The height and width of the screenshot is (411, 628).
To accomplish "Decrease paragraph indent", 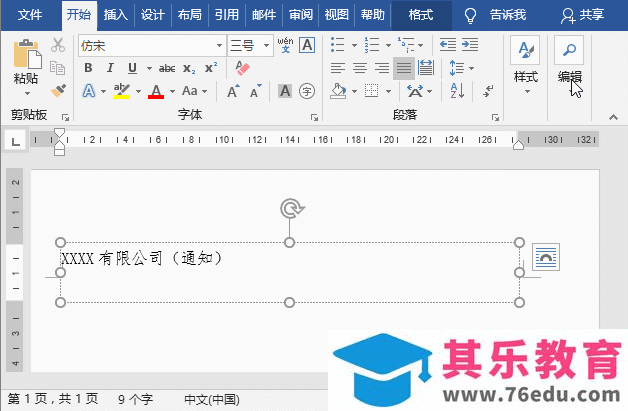I will 448,44.
